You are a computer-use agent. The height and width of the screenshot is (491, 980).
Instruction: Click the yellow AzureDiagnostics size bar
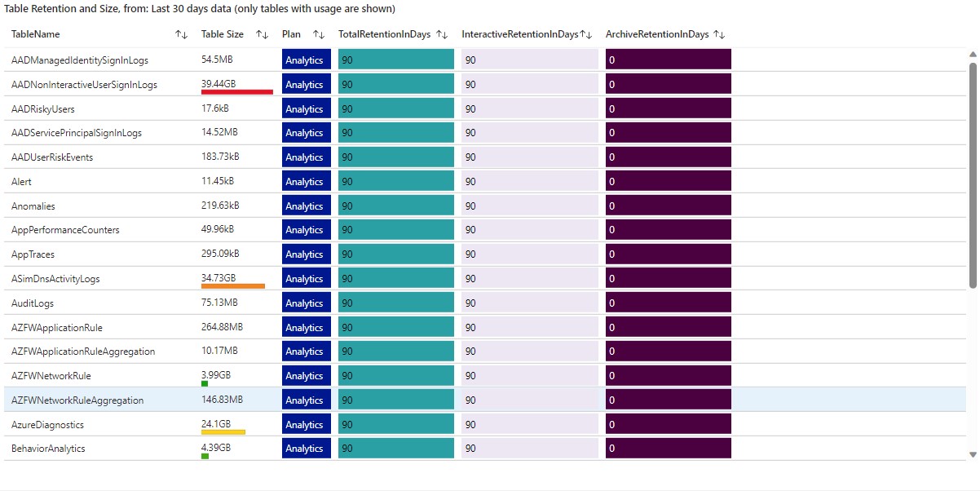[x=223, y=432]
